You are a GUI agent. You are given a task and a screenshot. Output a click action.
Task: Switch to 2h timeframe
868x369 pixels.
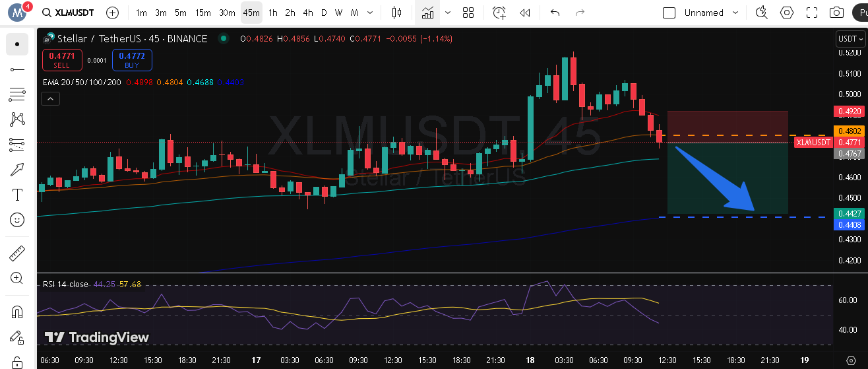coord(290,13)
